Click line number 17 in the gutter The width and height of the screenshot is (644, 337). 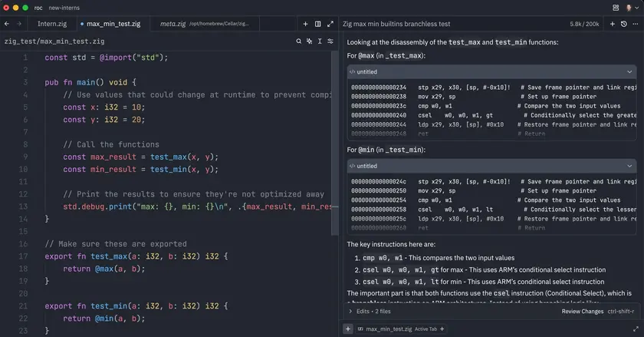pos(23,256)
